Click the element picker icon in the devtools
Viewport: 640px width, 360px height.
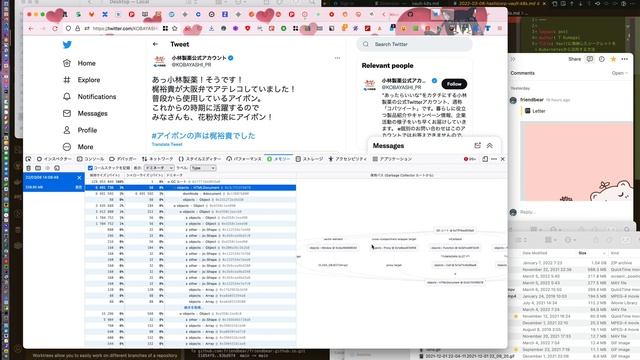click(x=28, y=159)
